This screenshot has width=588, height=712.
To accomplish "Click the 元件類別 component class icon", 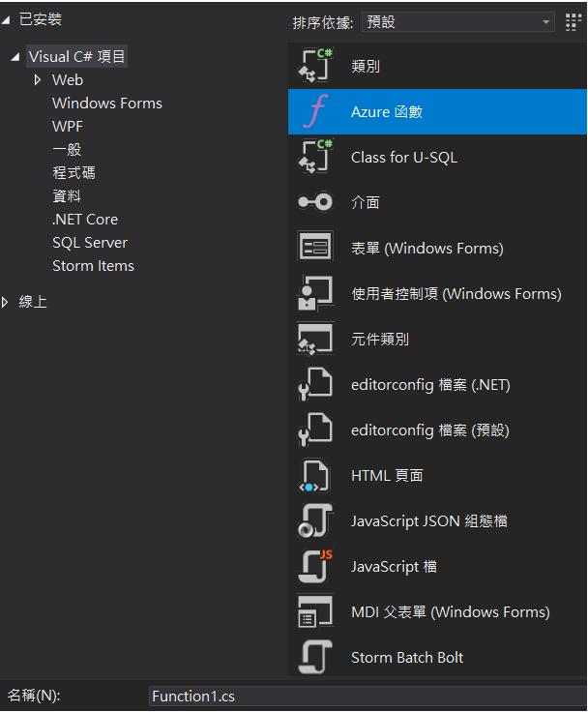I will point(315,339).
